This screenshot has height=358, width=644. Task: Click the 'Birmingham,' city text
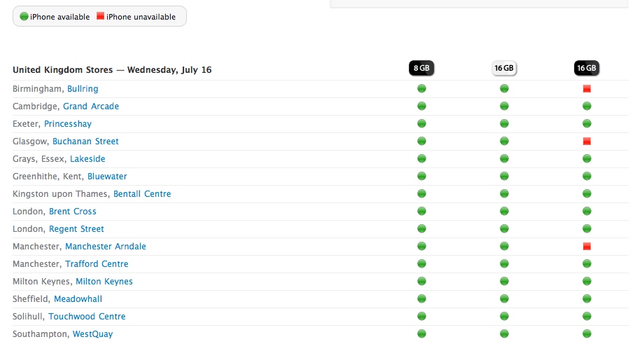click(38, 89)
